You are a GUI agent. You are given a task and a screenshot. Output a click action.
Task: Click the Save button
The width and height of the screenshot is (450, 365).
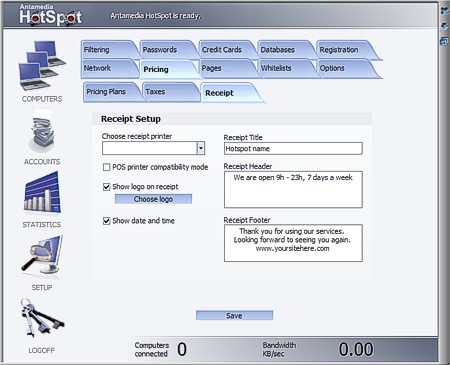234,315
